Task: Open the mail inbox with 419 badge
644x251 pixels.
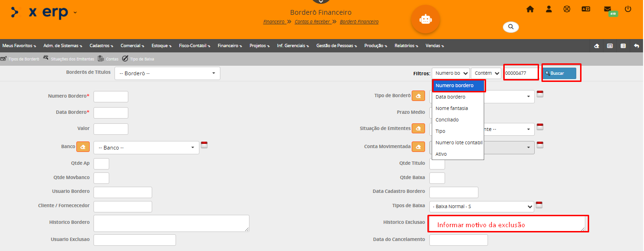Action: (607, 9)
